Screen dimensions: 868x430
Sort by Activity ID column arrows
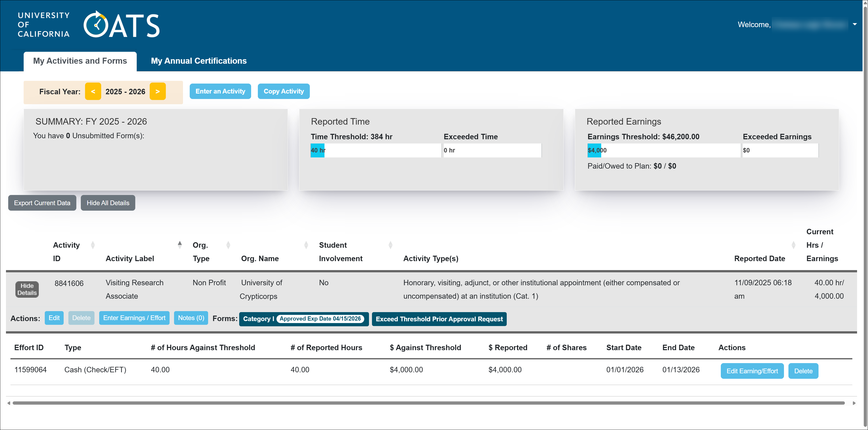pos(93,245)
